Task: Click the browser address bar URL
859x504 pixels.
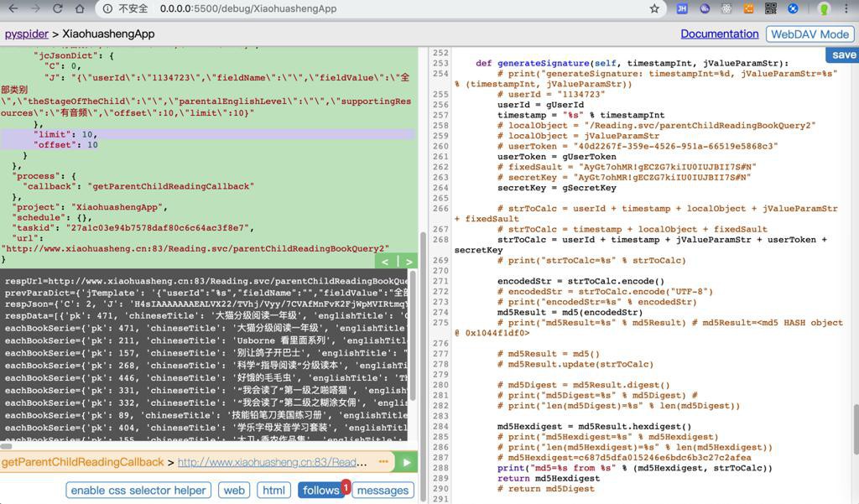Action: tap(248, 8)
